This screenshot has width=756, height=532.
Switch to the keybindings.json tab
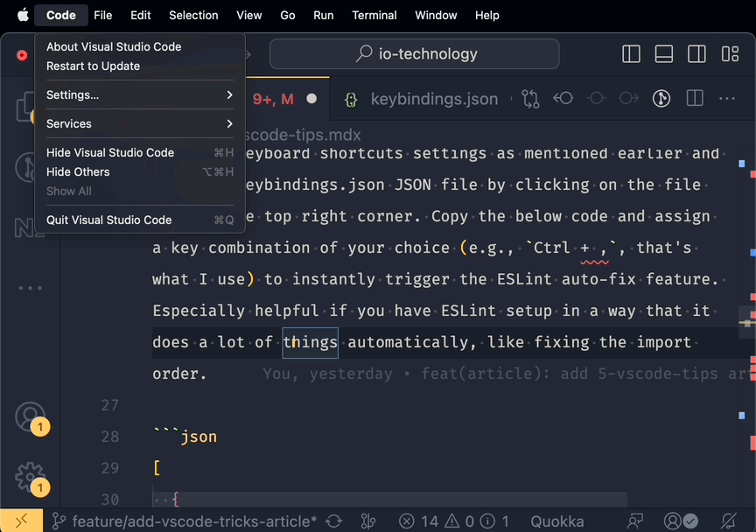click(x=434, y=99)
